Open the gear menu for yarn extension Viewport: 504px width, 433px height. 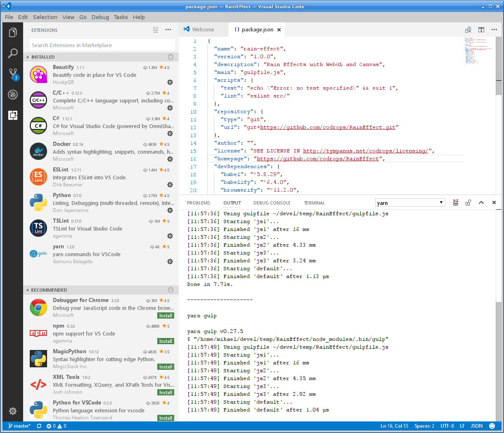tap(170, 262)
